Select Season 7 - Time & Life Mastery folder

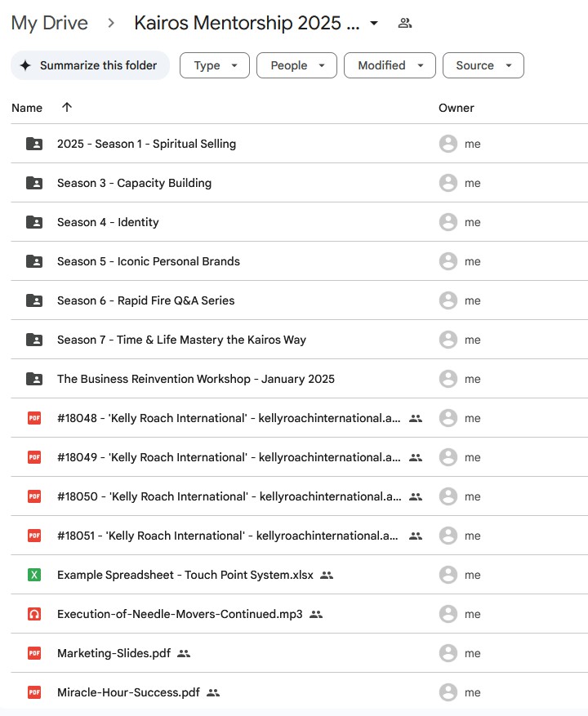(181, 340)
